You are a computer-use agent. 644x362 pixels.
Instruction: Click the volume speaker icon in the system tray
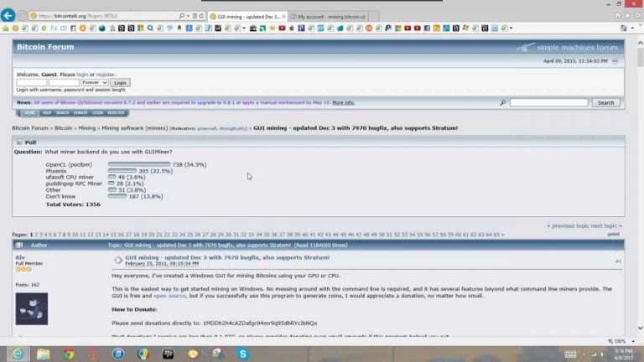(x=603, y=354)
